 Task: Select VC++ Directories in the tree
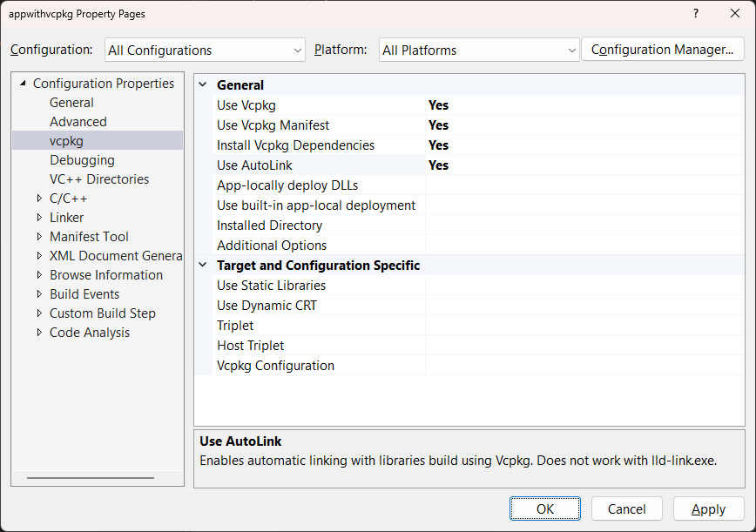pyautogui.click(x=99, y=179)
